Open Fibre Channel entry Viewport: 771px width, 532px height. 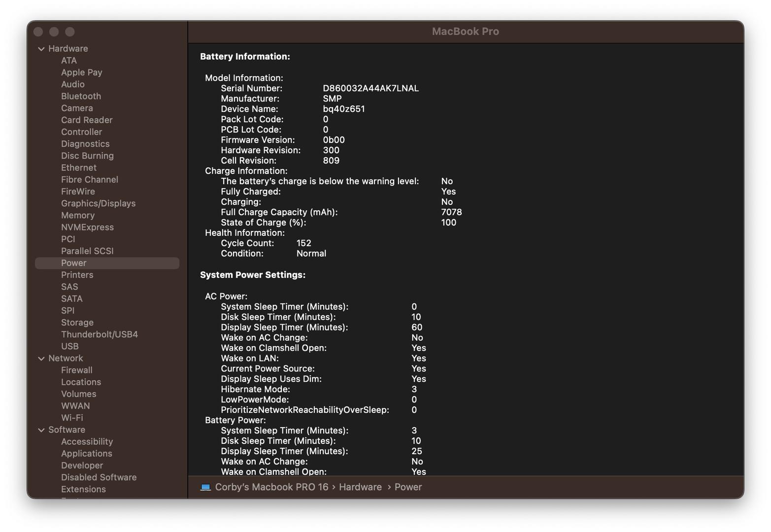pyautogui.click(x=90, y=180)
